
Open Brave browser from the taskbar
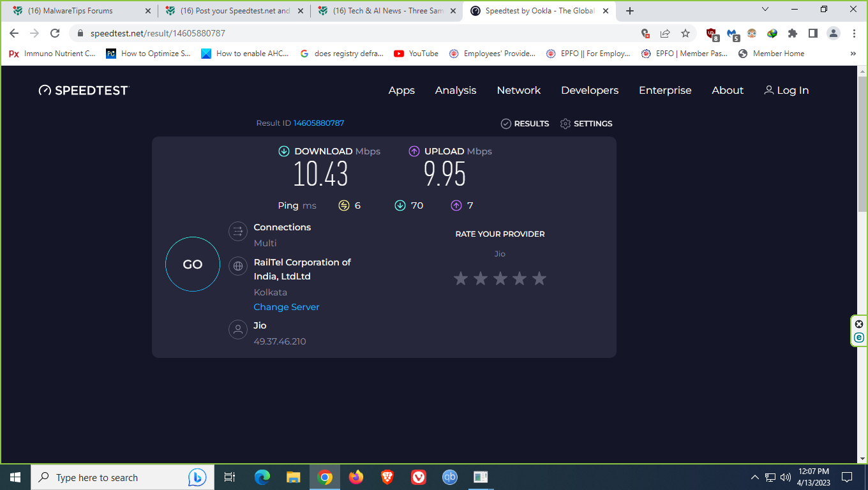click(x=387, y=477)
